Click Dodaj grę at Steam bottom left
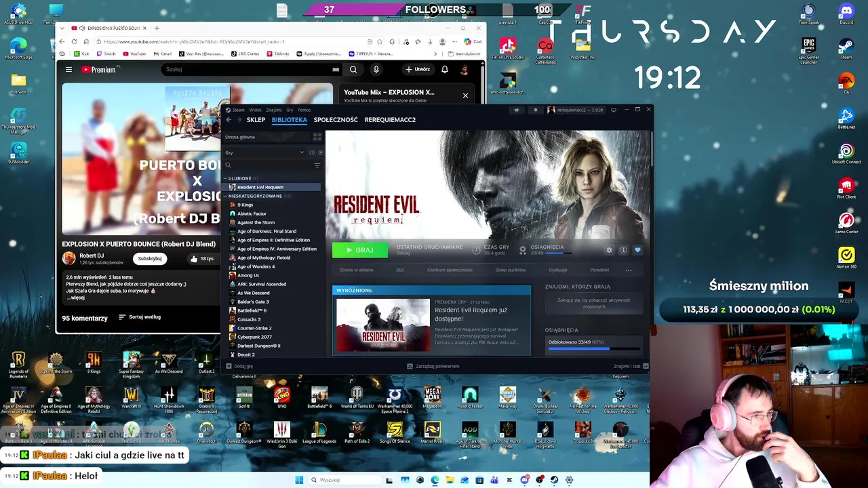Image resolution: width=868 pixels, height=488 pixels. pyautogui.click(x=239, y=366)
